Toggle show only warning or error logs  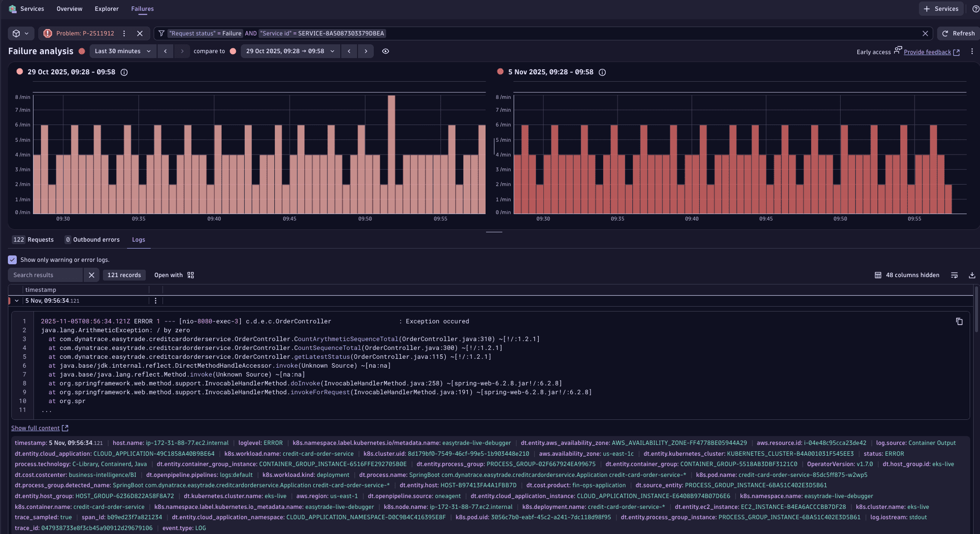click(x=12, y=260)
